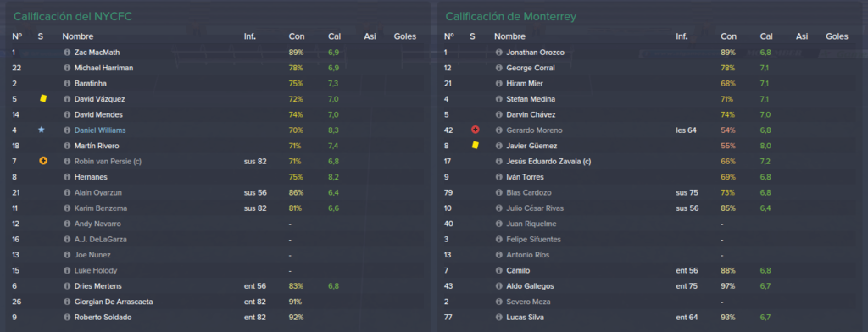Sort NYCFC players by Nº header

[x=17, y=36]
